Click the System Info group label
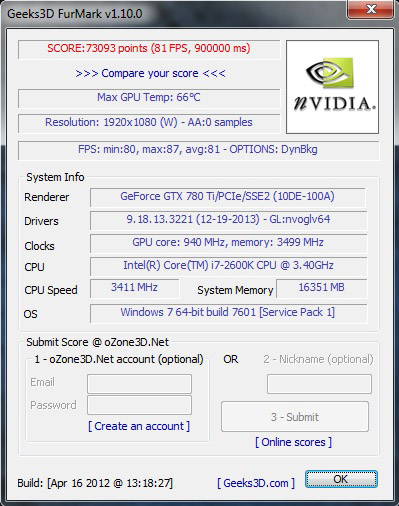 tap(55, 177)
